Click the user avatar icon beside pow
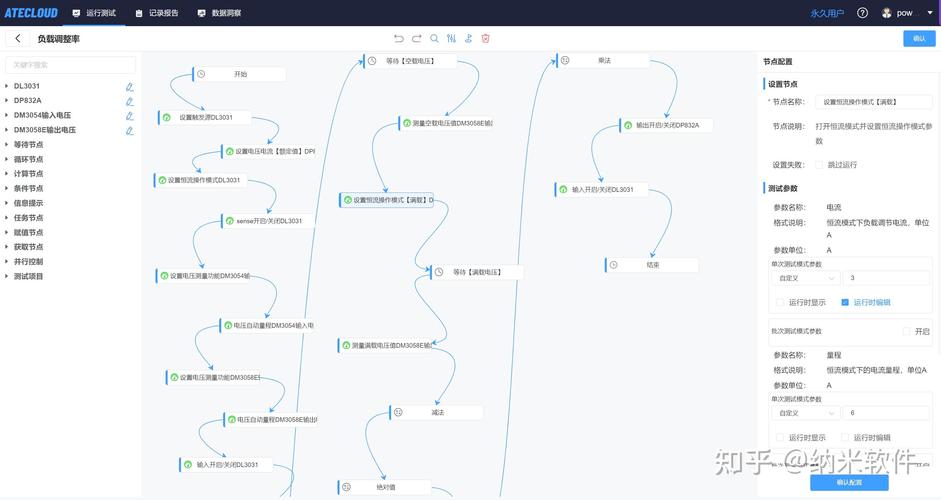The height and width of the screenshot is (500, 941). (x=886, y=13)
